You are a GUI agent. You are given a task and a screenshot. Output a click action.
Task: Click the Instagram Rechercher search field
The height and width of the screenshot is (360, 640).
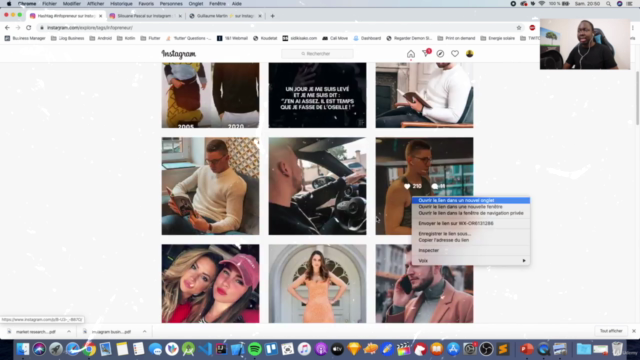pyautogui.click(x=317, y=54)
